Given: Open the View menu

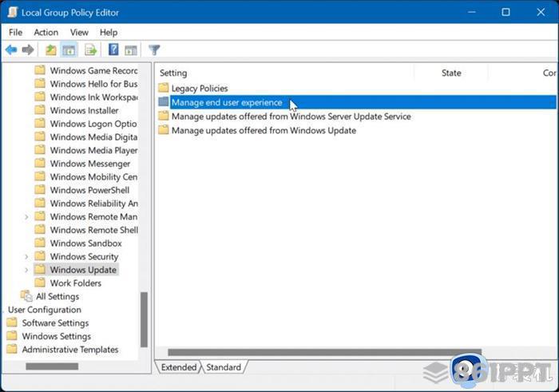Looking at the screenshot, I should pos(79,33).
